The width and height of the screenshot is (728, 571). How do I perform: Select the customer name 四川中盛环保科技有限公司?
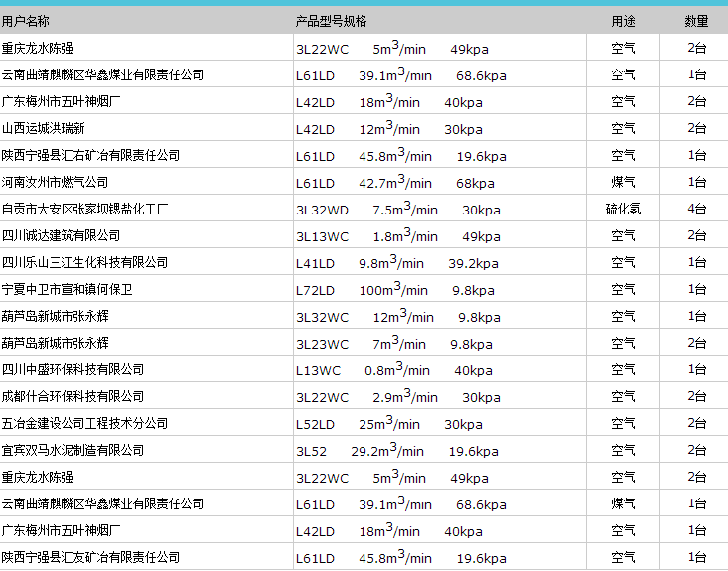pyautogui.click(x=73, y=369)
